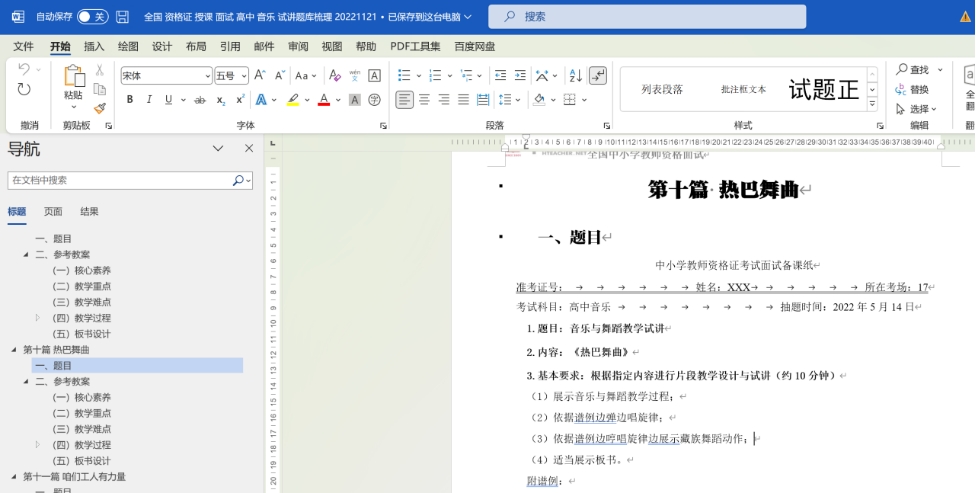976x493 pixels.
Task: Open the font name dropdown showing 宋体
Action: pos(166,76)
